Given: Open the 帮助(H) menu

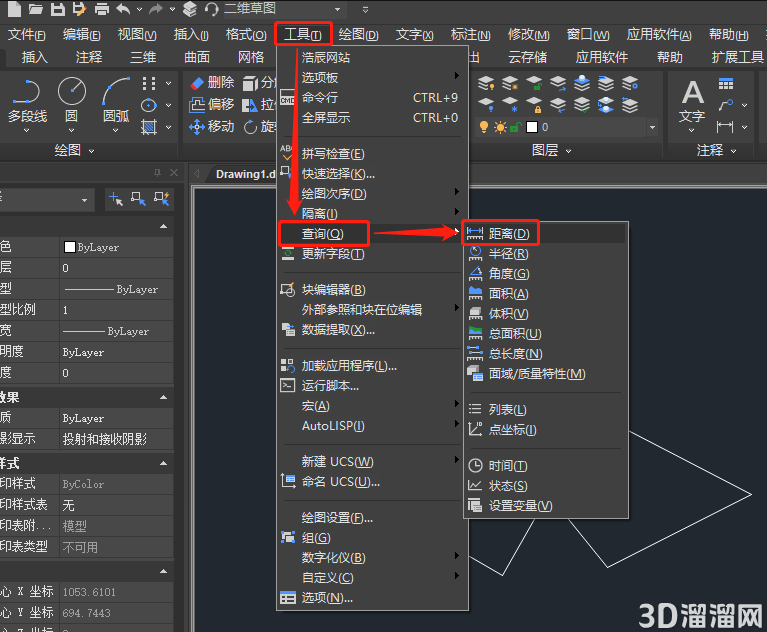Looking at the screenshot, I should pos(728,34).
